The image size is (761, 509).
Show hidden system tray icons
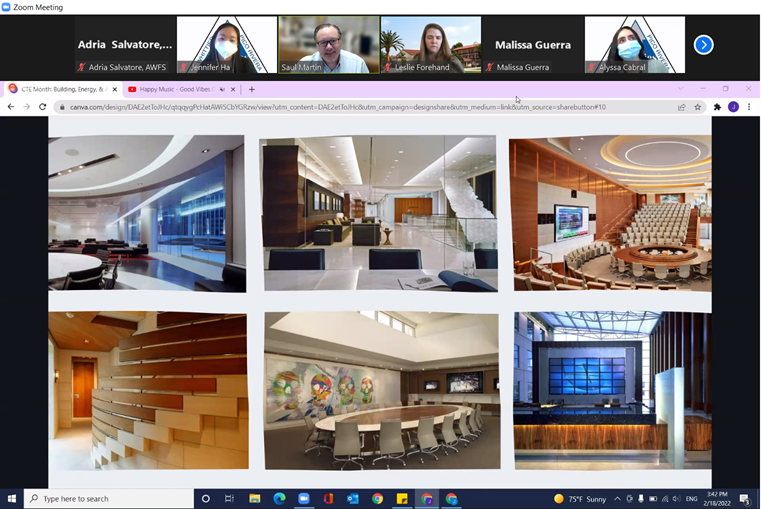(x=617, y=498)
